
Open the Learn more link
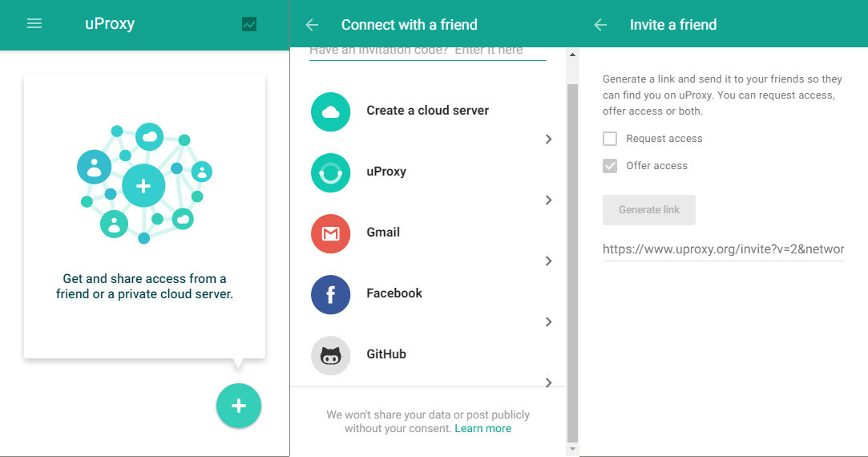[x=482, y=429]
